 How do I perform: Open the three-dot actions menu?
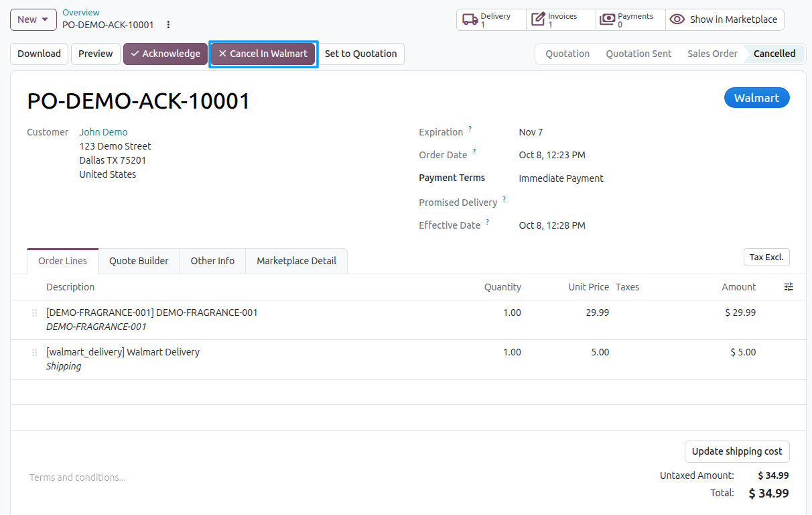(168, 25)
